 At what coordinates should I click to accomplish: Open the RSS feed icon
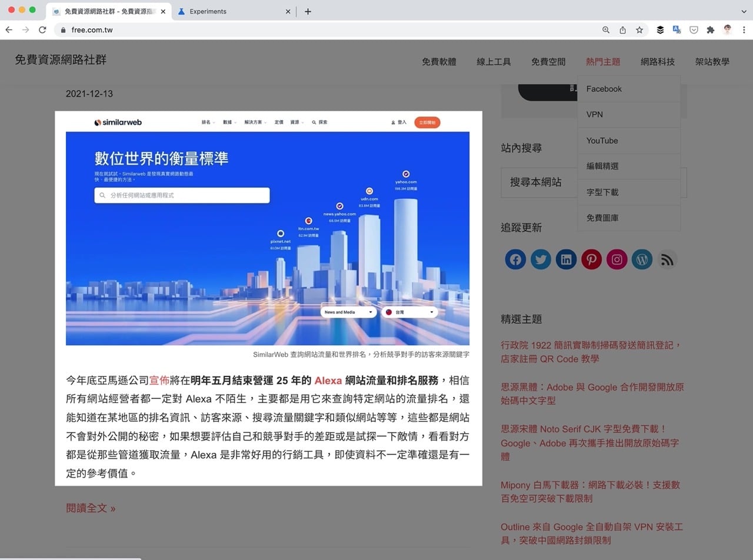coord(667,259)
